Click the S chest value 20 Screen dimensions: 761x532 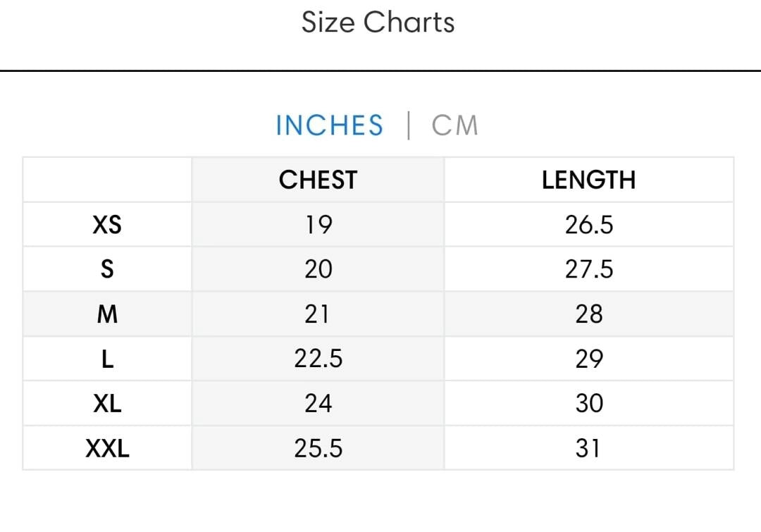pos(318,269)
